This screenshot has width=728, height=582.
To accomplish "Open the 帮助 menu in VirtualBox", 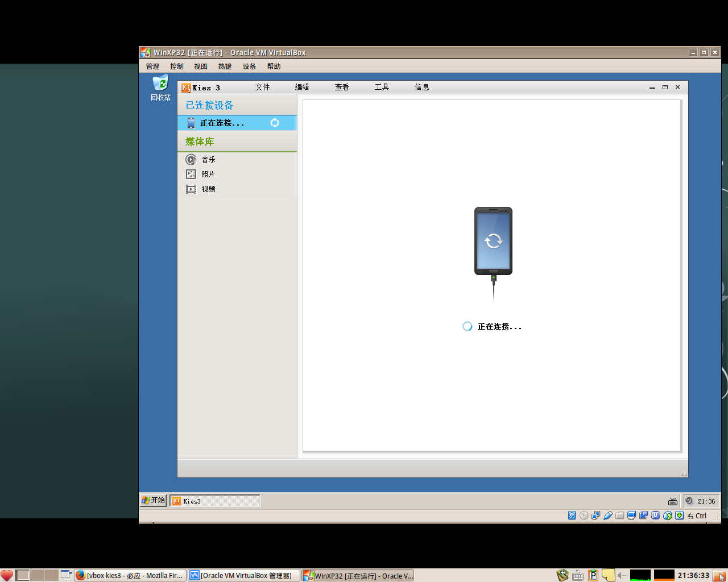I will coord(274,66).
